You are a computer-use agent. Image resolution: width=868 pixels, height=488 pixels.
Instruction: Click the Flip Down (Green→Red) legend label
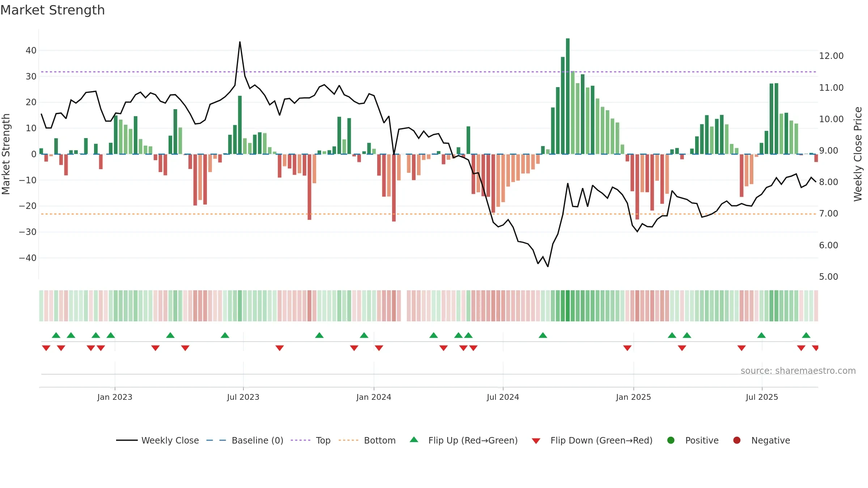pos(601,440)
